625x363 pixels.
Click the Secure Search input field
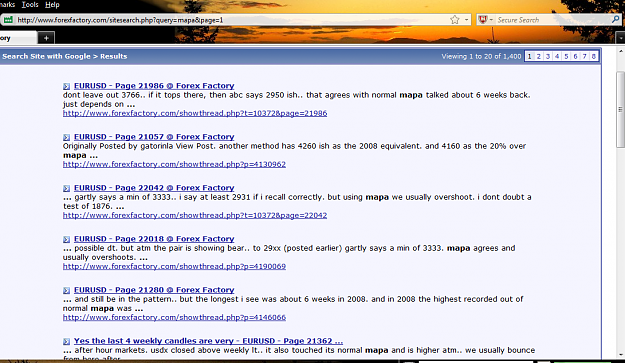[552, 20]
